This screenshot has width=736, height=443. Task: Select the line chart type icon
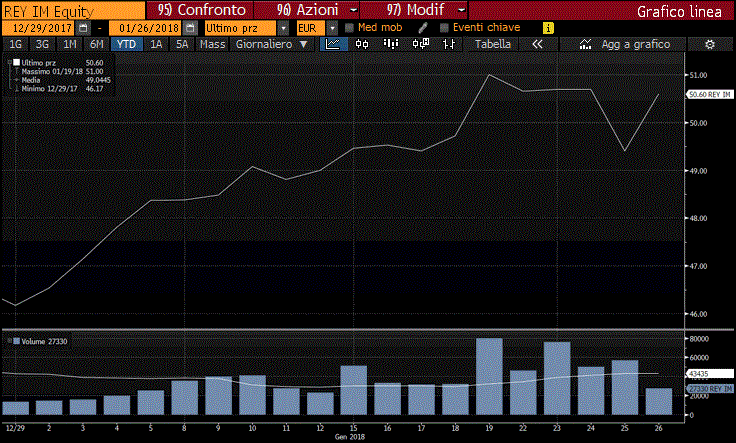coord(331,45)
